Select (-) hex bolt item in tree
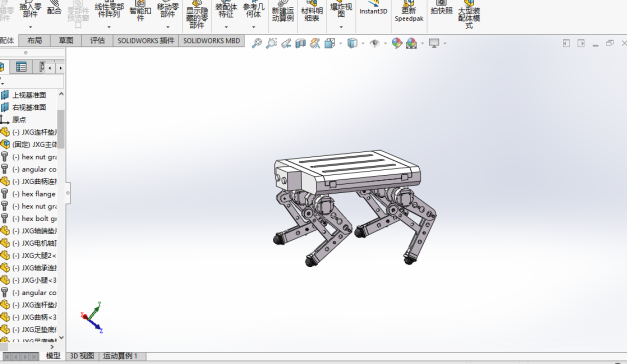 pos(34,218)
